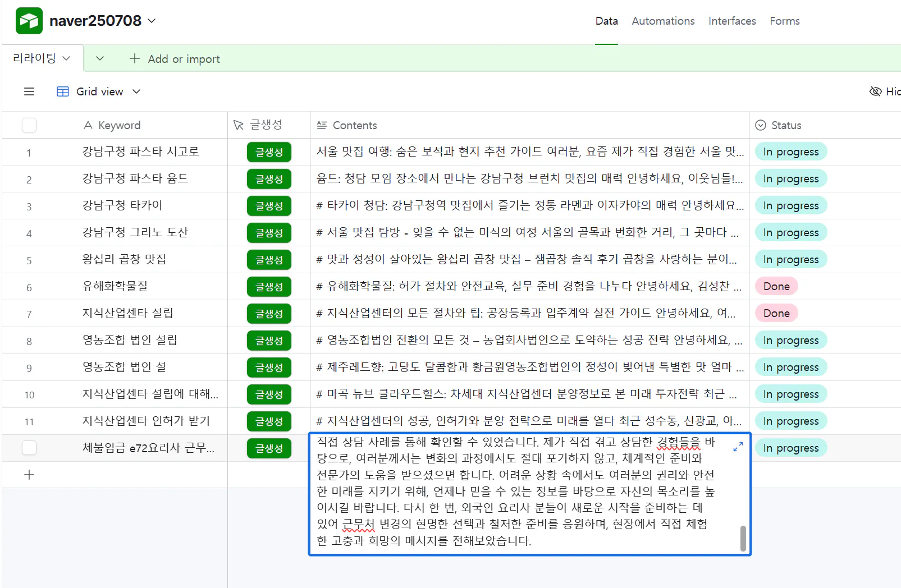Click the 글생성 column header icon

tap(238, 125)
